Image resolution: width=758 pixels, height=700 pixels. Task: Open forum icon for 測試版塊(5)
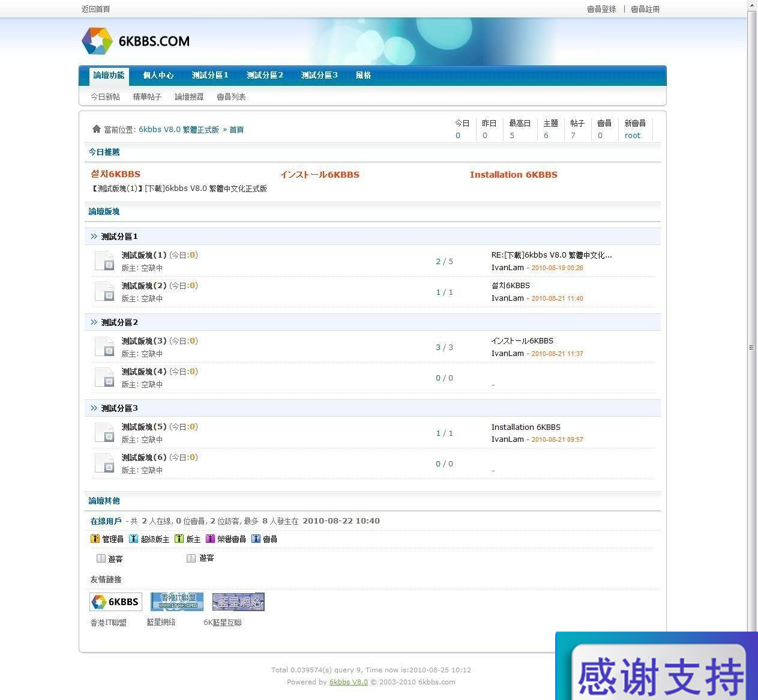click(x=104, y=432)
